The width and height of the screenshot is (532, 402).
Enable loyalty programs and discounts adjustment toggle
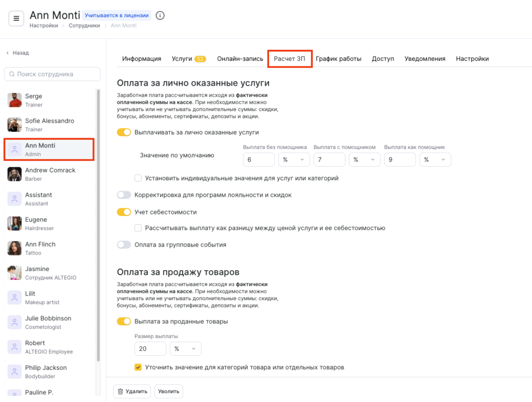coord(124,195)
